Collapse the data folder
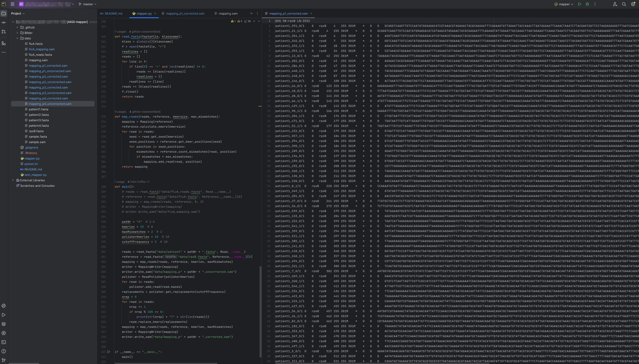 click(17, 38)
